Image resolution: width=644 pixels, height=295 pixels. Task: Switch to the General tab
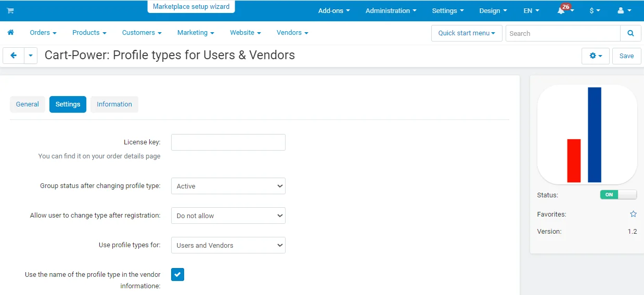pos(28,104)
